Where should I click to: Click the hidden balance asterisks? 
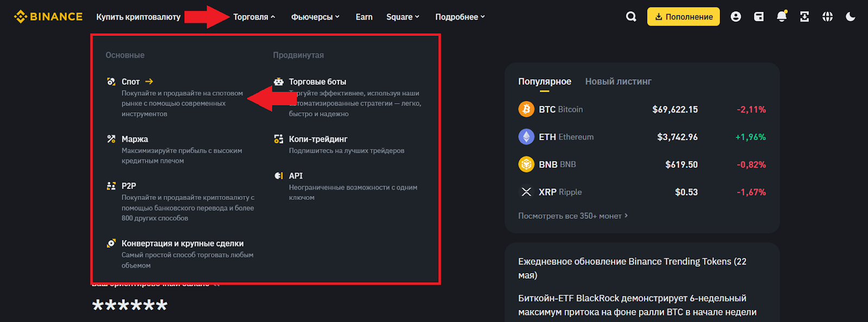pos(130,305)
